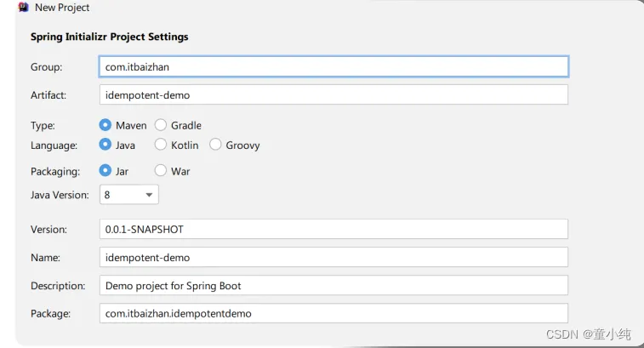Select War packaging option
The image size is (644, 348).
(161, 171)
